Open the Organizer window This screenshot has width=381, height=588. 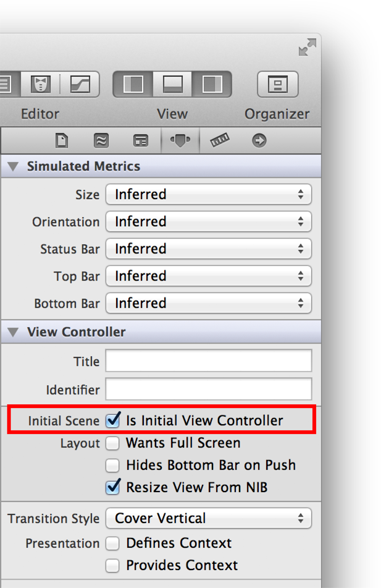coord(277,84)
